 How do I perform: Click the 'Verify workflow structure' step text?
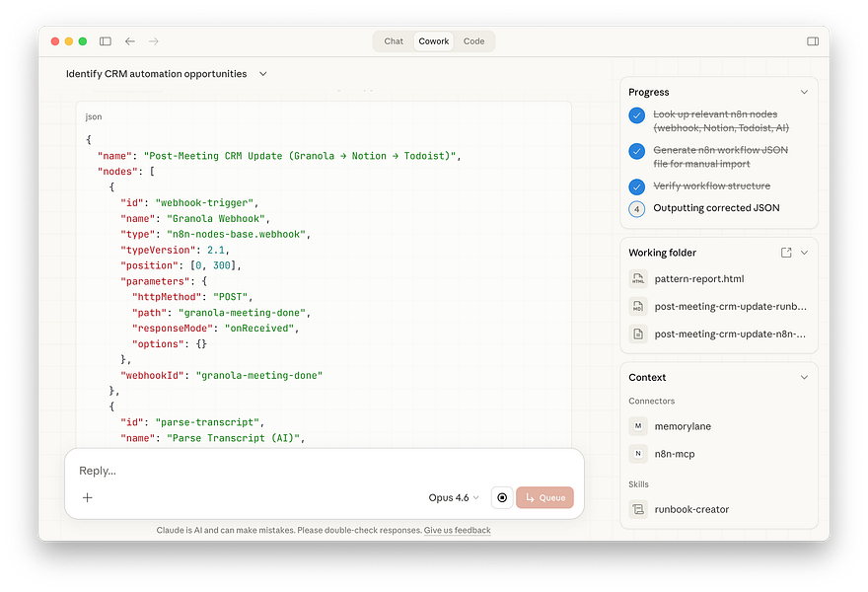click(711, 185)
